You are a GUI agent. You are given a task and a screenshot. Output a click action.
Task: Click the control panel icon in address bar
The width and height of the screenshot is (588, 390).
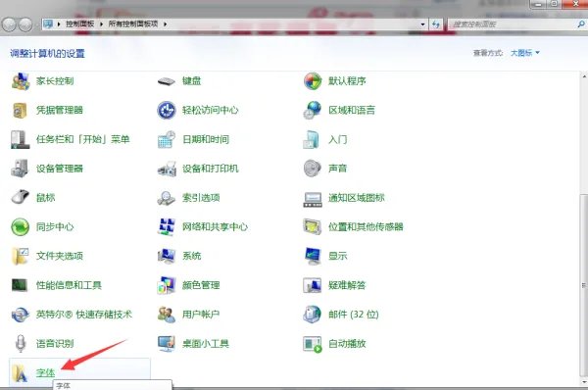click(48, 24)
